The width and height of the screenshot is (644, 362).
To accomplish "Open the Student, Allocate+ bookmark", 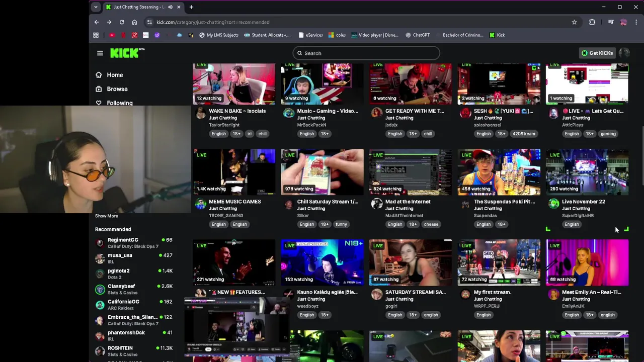I will tap(268, 35).
